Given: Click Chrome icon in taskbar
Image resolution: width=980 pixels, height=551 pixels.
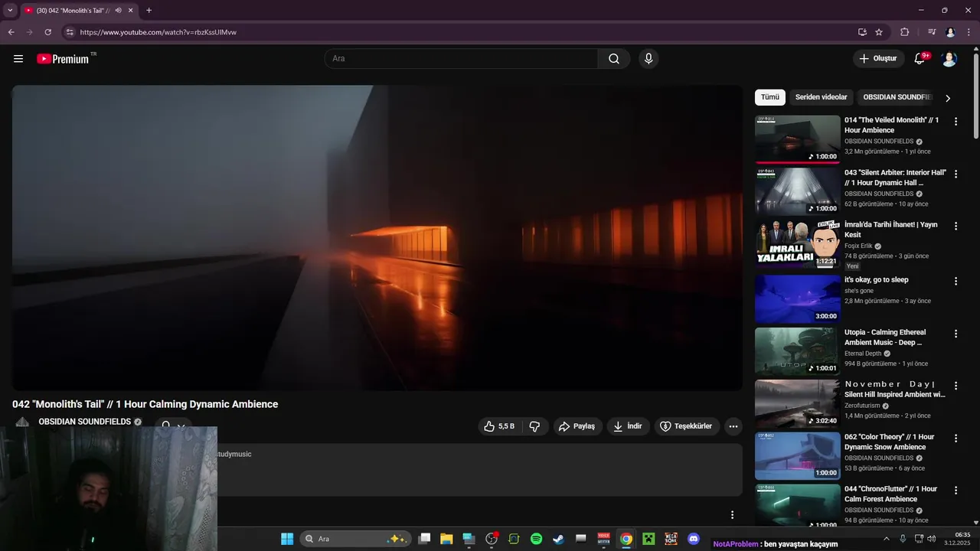Looking at the screenshot, I should pos(626,539).
